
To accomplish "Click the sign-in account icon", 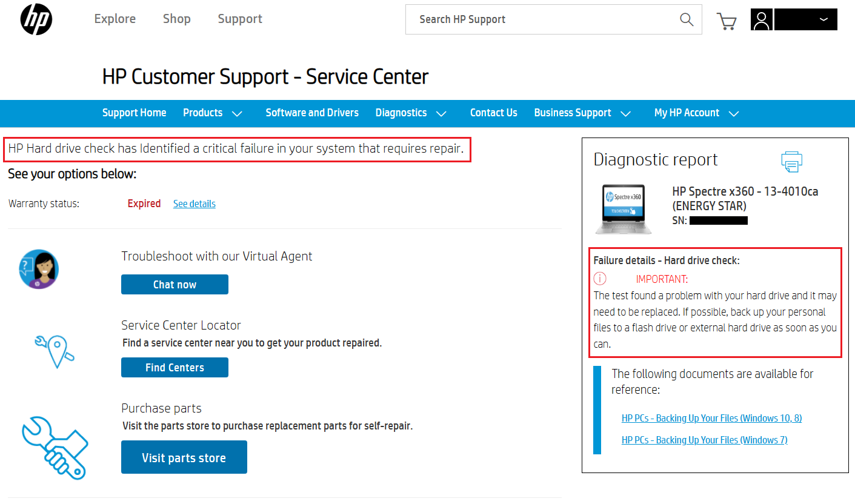I will (x=761, y=19).
